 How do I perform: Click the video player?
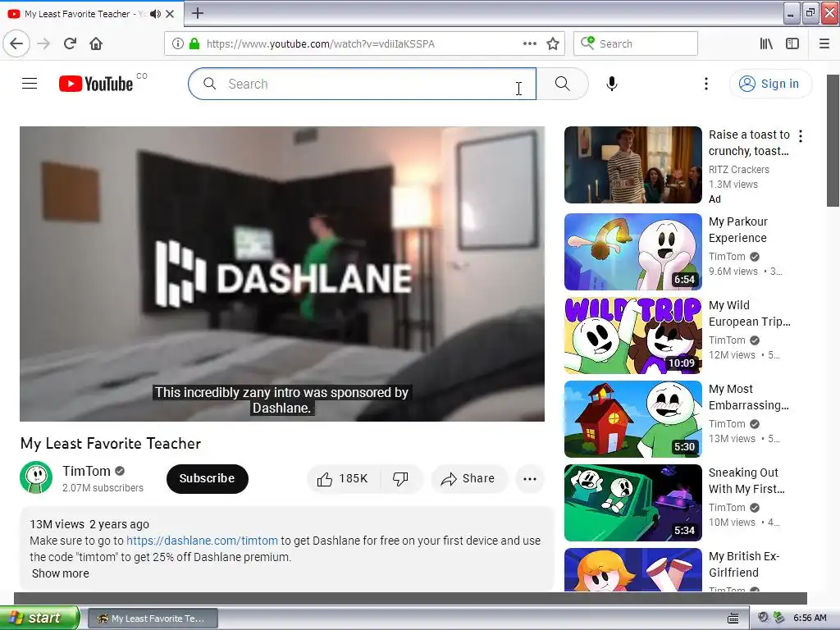pyautogui.click(x=282, y=274)
